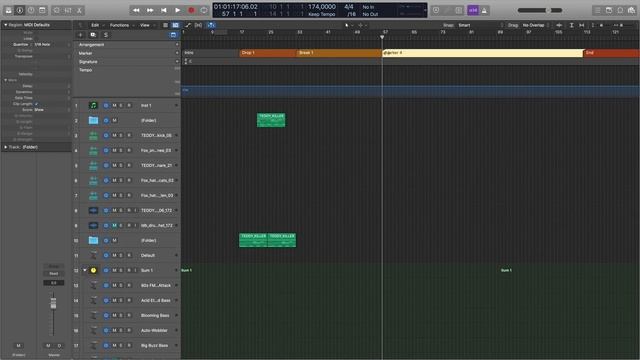The image size is (640, 360).
Task: Select the green region on folder track 2
Action: (x=271, y=120)
